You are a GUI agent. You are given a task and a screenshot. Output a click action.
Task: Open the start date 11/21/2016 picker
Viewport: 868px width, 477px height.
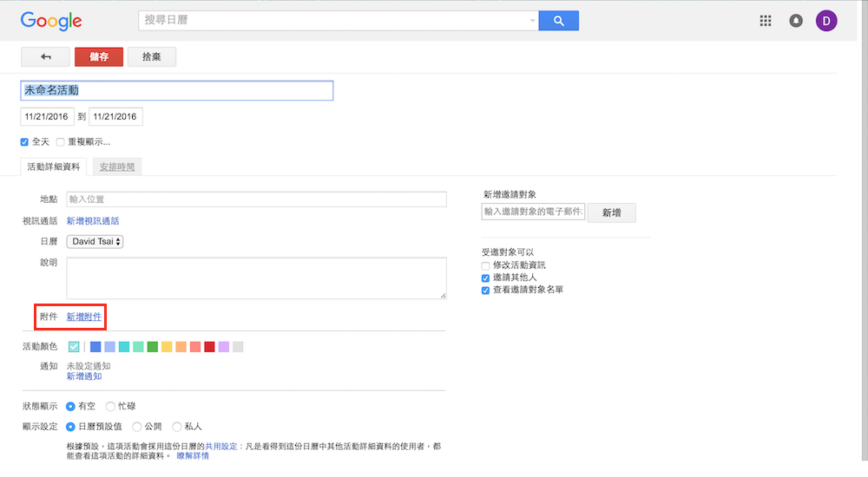[x=47, y=116]
